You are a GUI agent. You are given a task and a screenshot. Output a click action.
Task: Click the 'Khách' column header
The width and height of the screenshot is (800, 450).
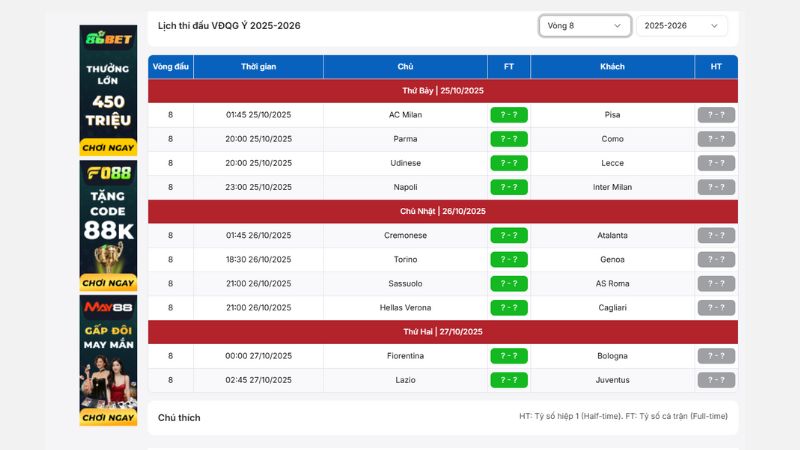612,67
